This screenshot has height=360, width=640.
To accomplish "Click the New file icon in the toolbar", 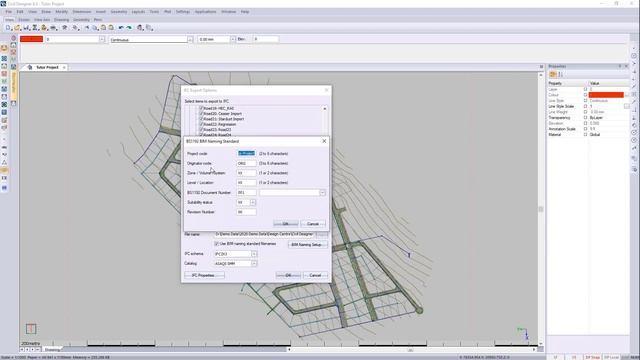I will (x=7, y=28).
